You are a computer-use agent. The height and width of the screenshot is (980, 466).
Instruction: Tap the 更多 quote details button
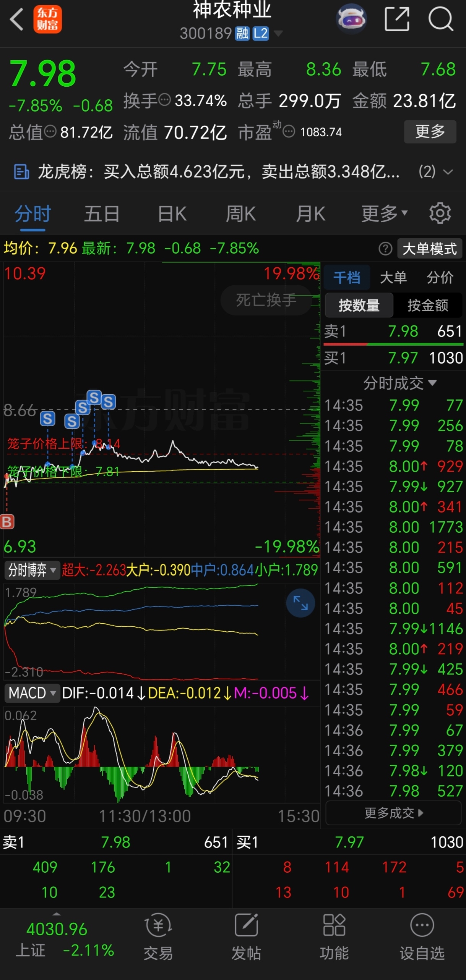tap(430, 132)
